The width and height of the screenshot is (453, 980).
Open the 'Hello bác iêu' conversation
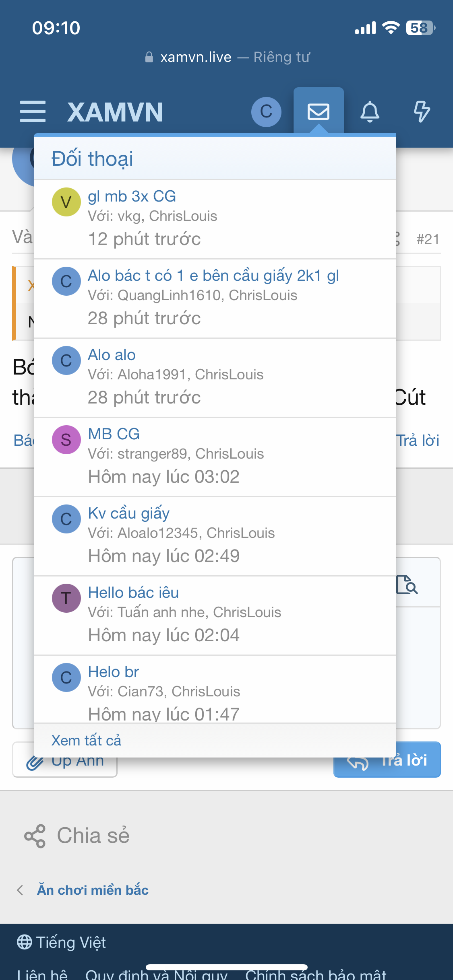[133, 593]
